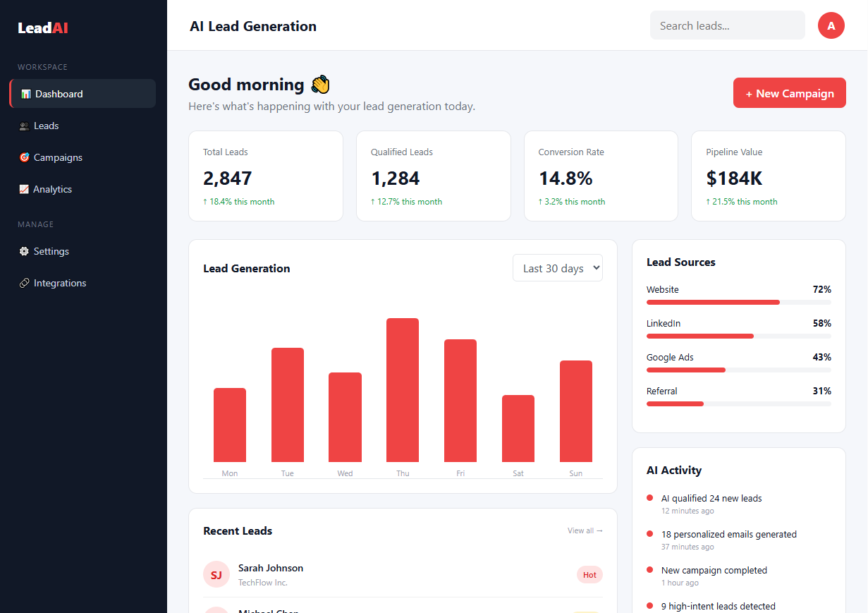Click the Hot badge for Sarah Johnson
Screen dimensions: 868x613
pos(589,575)
